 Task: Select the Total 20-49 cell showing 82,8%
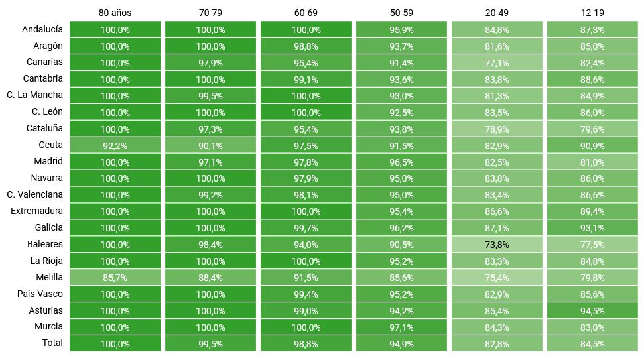point(497,343)
